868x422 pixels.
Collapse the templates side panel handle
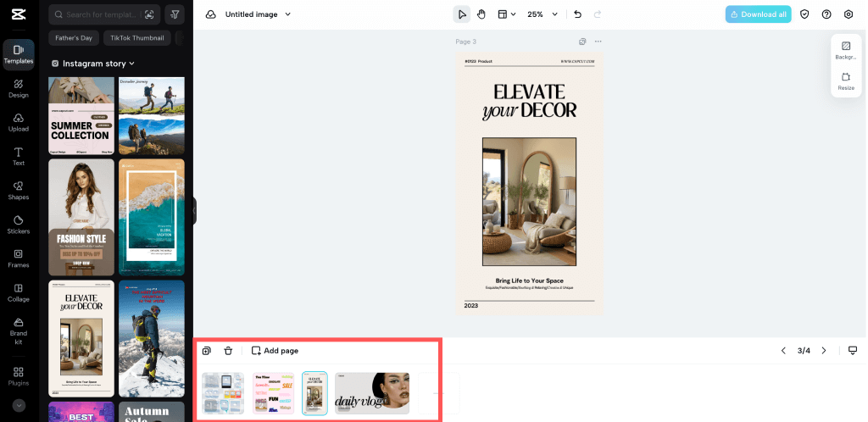pyautogui.click(x=194, y=211)
